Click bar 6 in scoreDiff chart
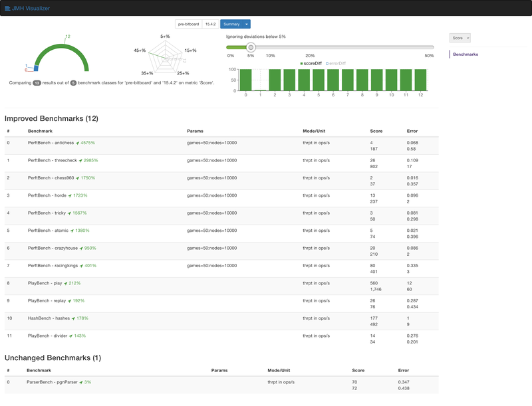The image size is (532, 406). pos(333,80)
